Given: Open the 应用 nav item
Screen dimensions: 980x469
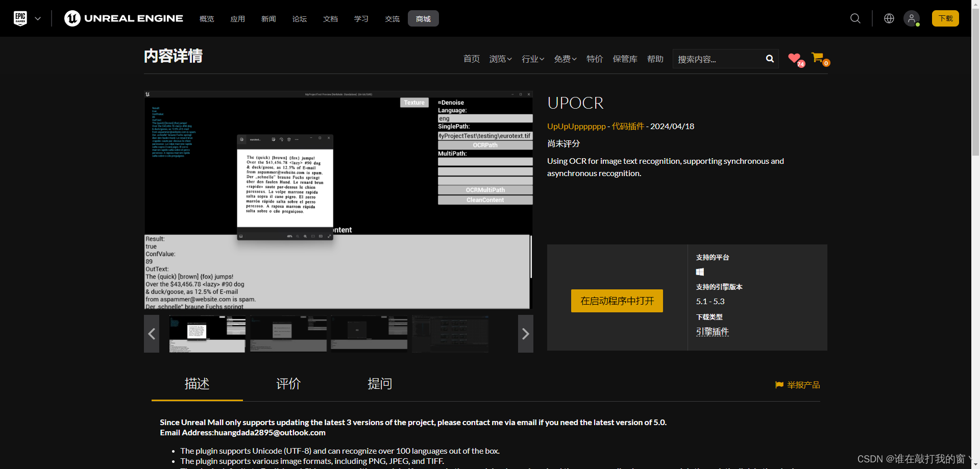Looking at the screenshot, I should point(238,19).
